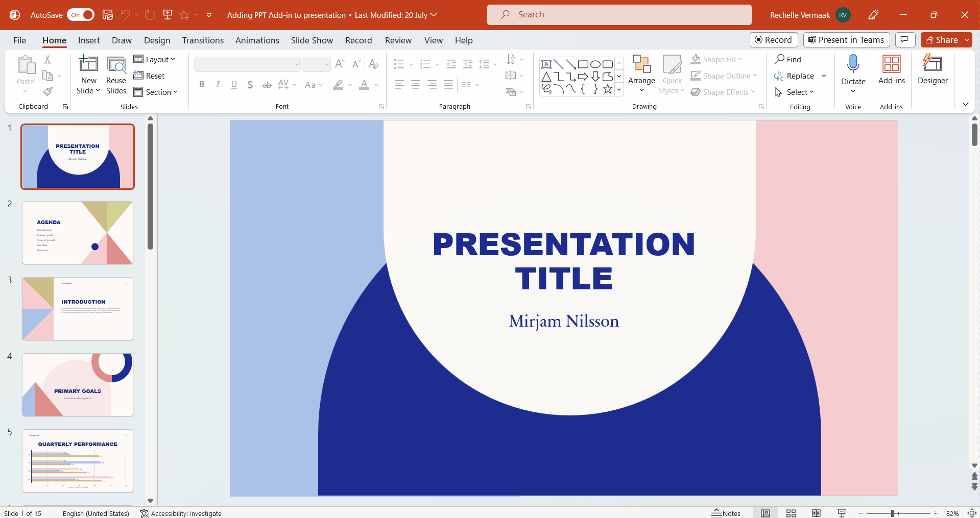
Task: Toggle Normal view button in status bar
Action: (766, 513)
